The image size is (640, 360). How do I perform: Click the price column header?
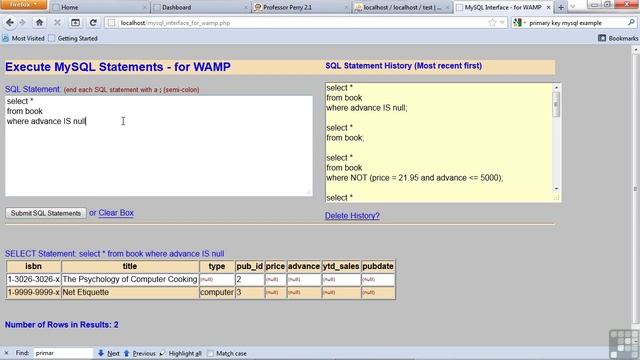pos(275,266)
